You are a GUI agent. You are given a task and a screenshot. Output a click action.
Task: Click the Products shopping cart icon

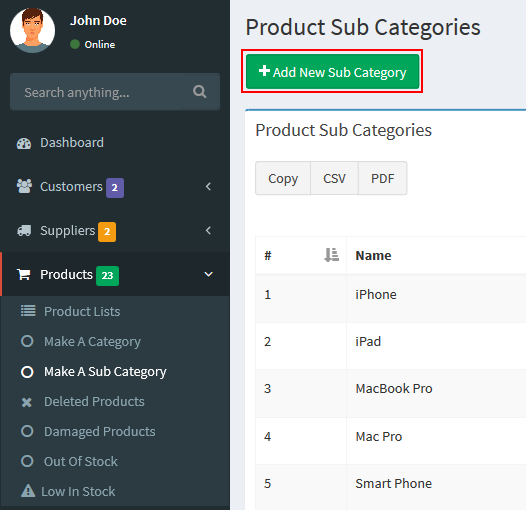pyautogui.click(x=24, y=274)
